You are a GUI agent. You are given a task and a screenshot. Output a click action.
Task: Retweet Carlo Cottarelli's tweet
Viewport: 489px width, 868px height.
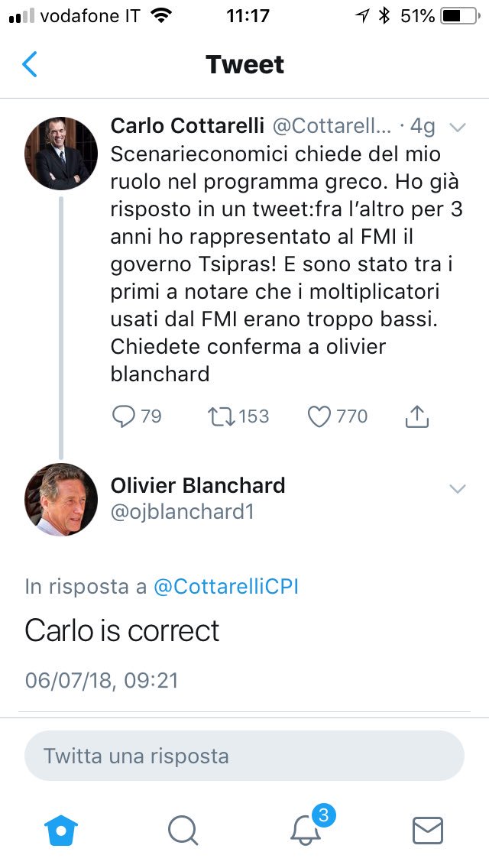(x=221, y=416)
